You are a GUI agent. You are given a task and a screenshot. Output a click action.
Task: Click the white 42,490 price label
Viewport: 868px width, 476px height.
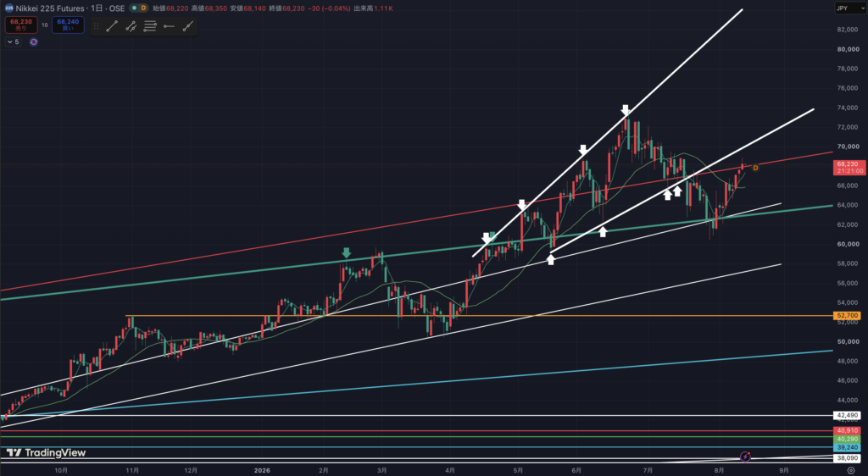[847, 415]
